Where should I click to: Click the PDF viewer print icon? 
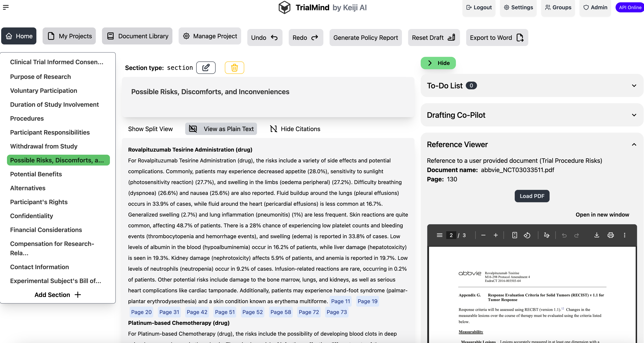pyautogui.click(x=611, y=235)
